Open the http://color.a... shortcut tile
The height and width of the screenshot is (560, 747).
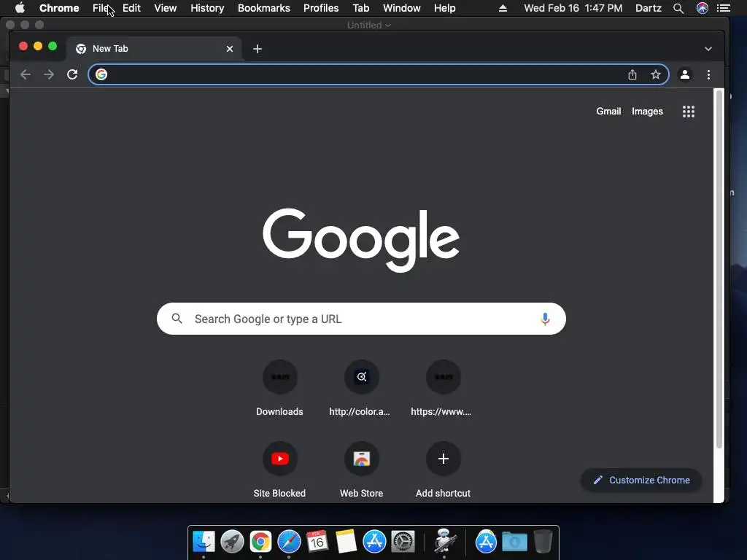point(362,389)
